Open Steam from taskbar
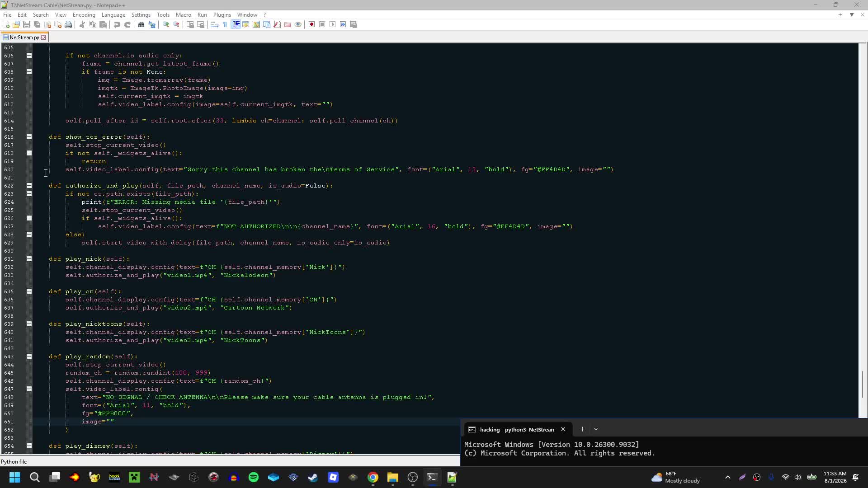The image size is (868, 488). pos(313,477)
